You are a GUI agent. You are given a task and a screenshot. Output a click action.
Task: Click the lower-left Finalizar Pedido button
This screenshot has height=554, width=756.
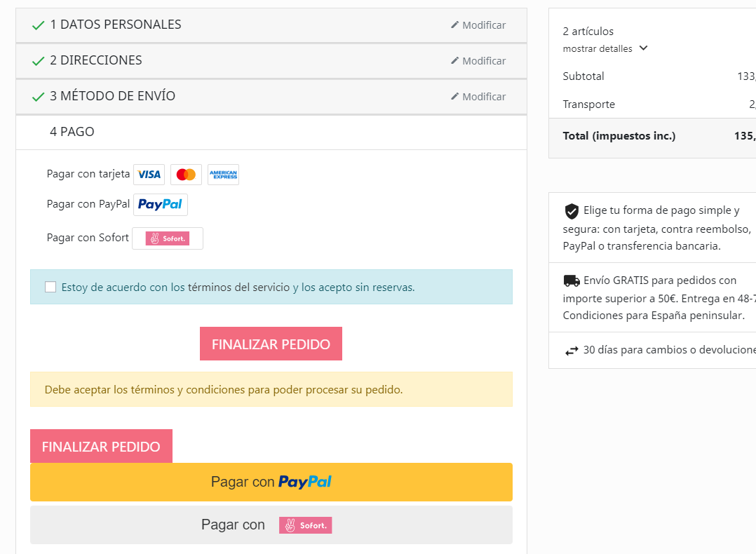101,446
